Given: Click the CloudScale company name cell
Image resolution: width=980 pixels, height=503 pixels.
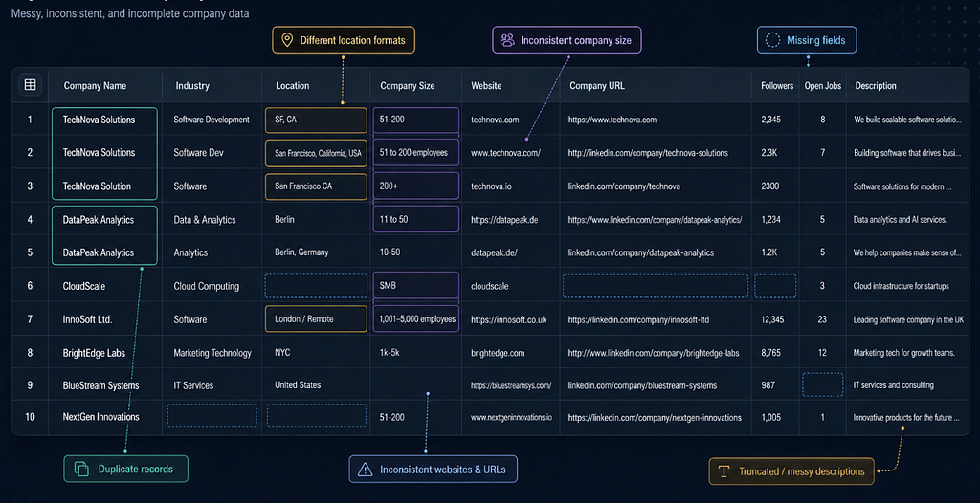Looking at the screenshot, I should click(84, 286).
